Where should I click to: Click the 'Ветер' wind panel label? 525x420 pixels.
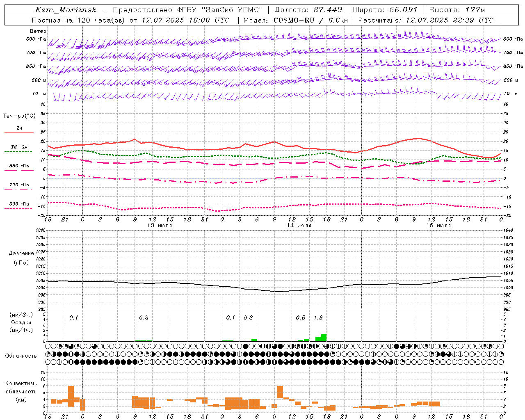pos(38,31)
